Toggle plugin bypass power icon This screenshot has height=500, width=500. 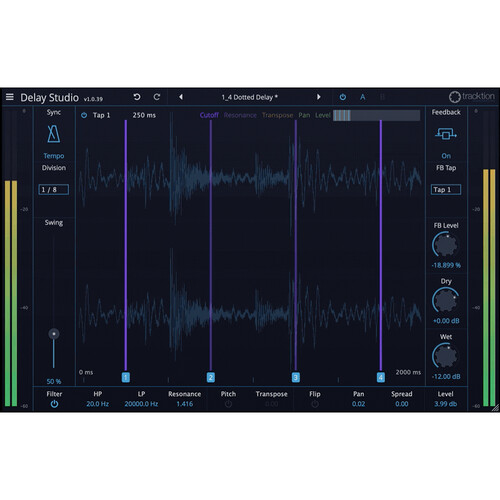pos(343,97)
